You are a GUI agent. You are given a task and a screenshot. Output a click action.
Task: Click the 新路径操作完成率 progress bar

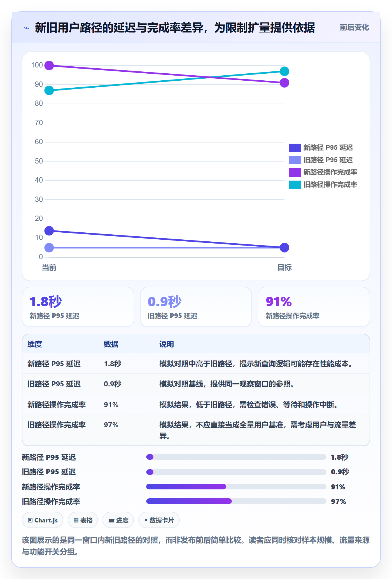coord(236,487)
